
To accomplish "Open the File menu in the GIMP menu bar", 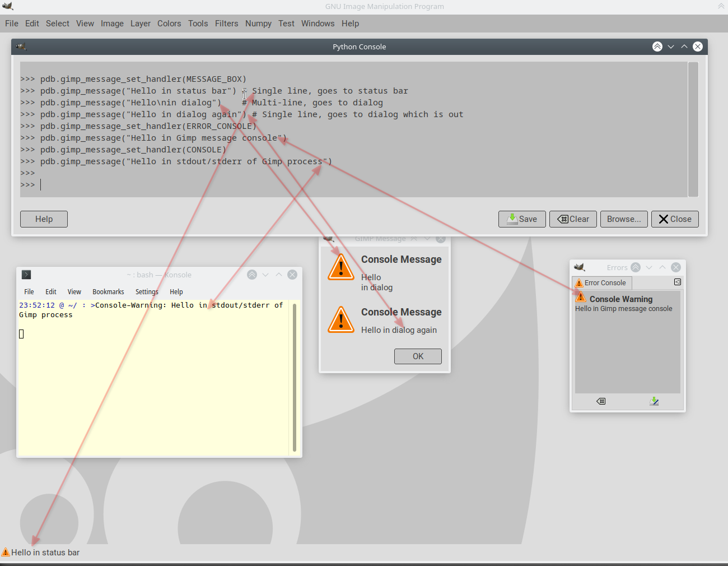I will (x=12, y=24).
